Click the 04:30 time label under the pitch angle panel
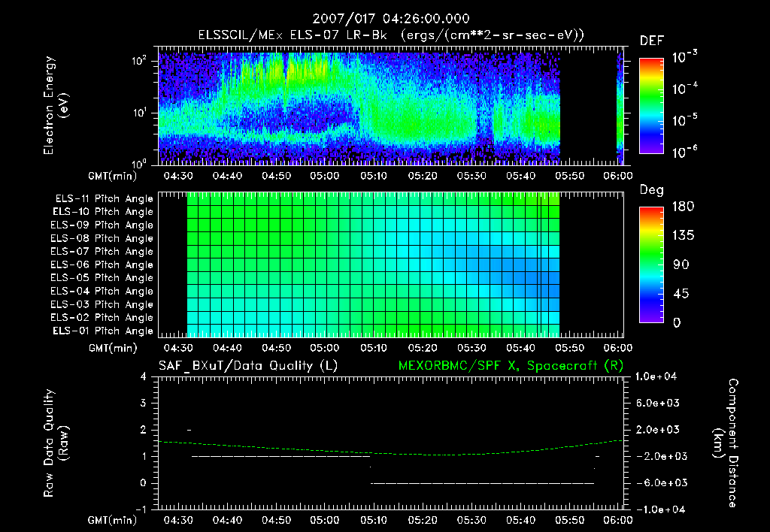 (x=177, y=348)
